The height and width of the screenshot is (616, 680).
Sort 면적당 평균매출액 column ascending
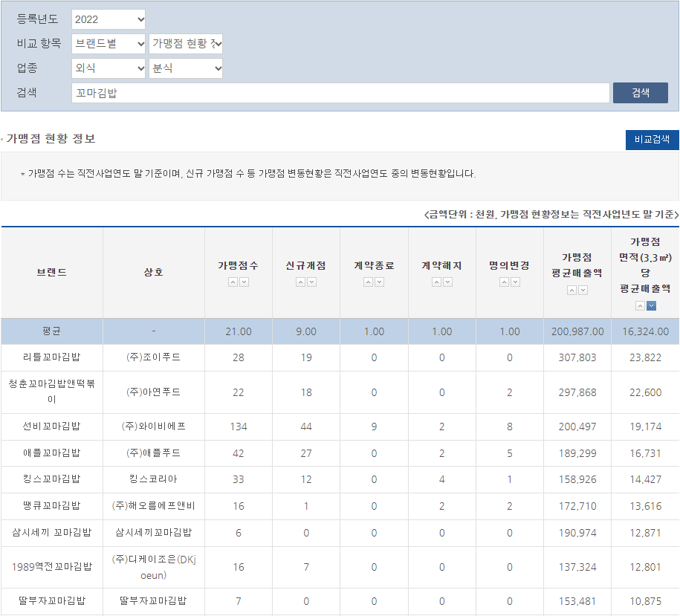[x=640, y=306]
